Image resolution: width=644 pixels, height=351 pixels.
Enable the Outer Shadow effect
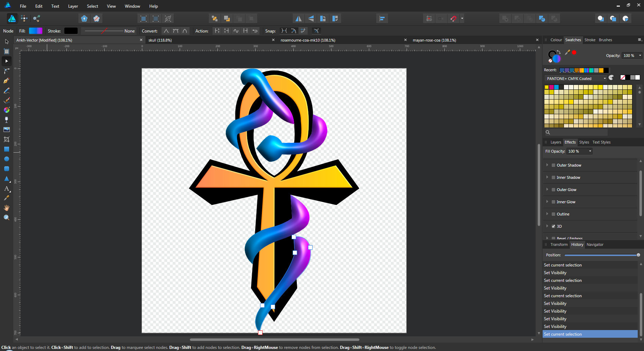[x=553, y=165]
